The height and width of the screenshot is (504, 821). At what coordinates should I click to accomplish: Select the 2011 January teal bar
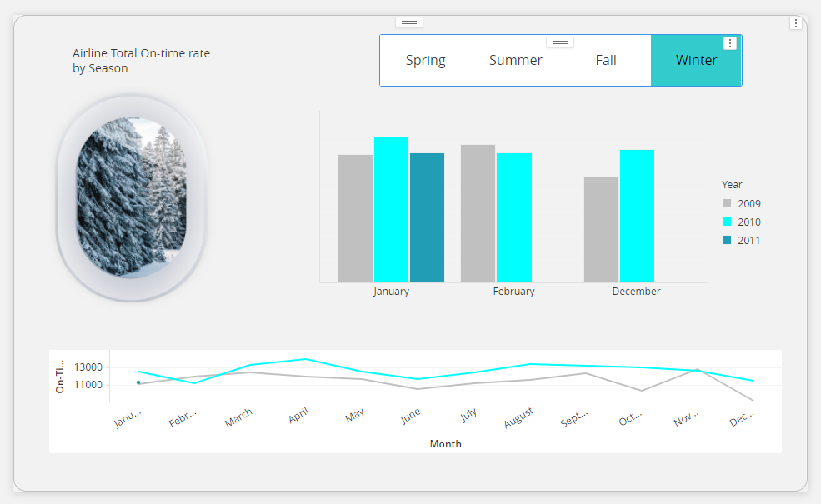pyautogui.click(x=427, y=218)
